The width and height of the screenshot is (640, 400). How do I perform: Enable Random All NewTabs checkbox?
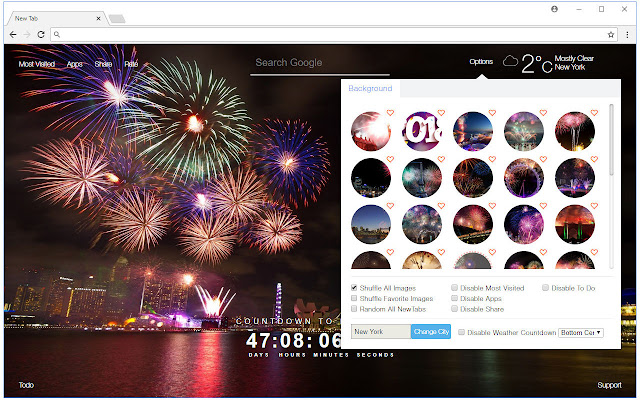pos(354,309)
